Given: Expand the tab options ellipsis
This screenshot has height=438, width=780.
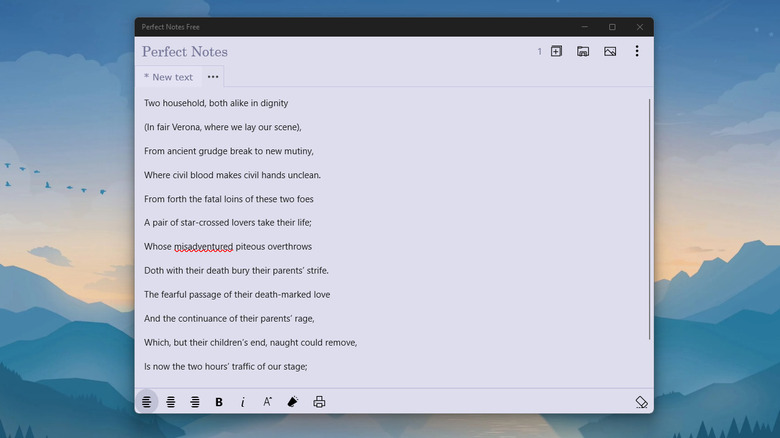Looking at the screenshot, I should [x=213, y=77].
